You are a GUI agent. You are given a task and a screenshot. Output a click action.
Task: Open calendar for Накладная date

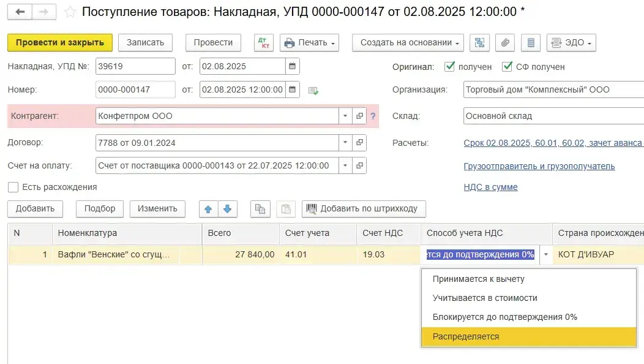coord(292,66)
